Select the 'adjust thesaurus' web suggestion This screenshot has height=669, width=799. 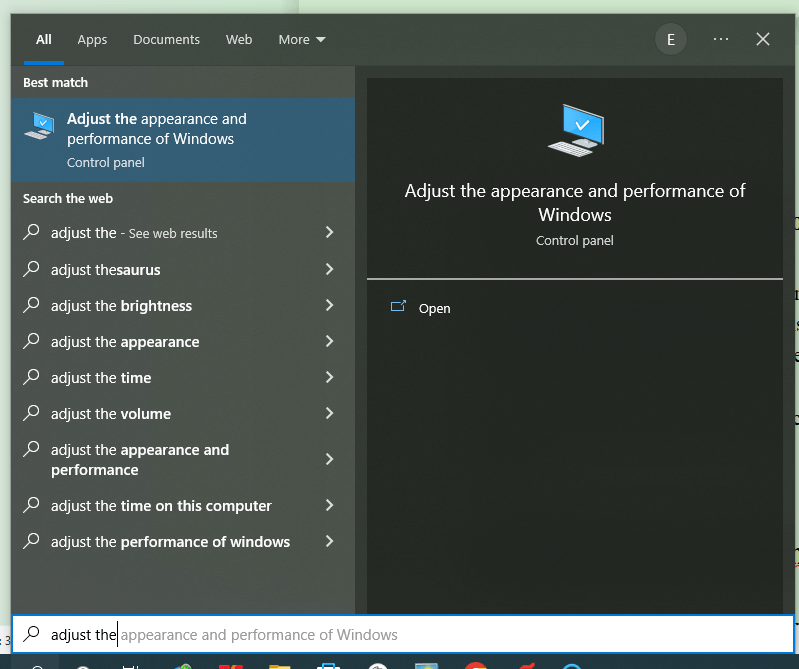tap(183, 270)
